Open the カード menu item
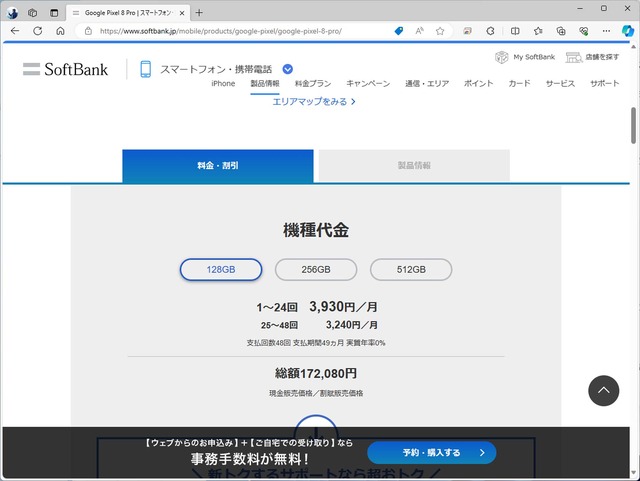The height and width of the screenshot is (481, 640). click(x=519, y=84)
